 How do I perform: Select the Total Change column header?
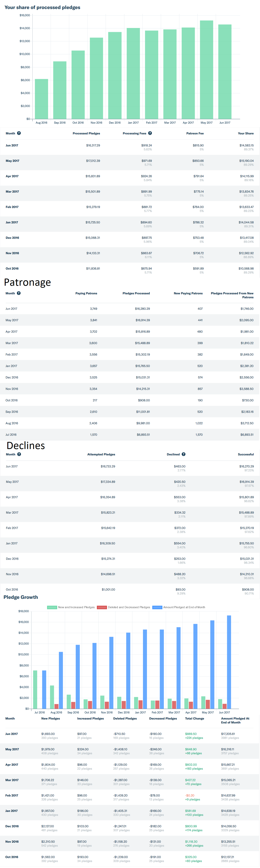coord(195,718)
